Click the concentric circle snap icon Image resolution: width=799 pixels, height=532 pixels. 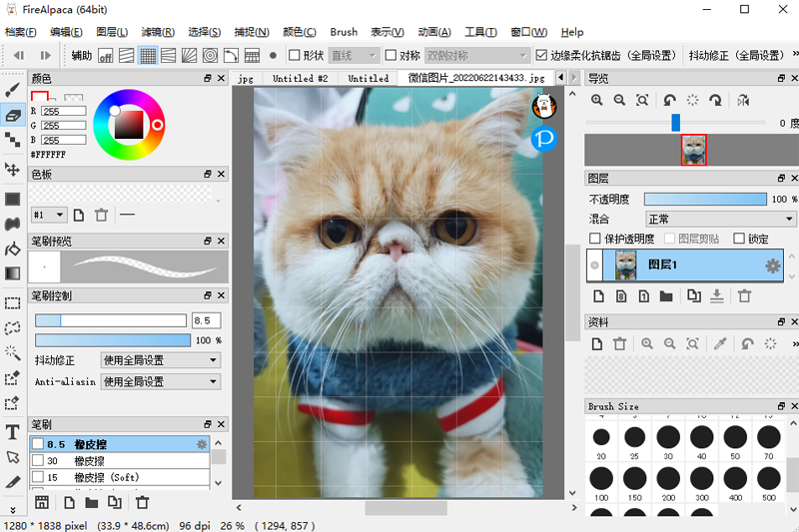pos(211,56)
